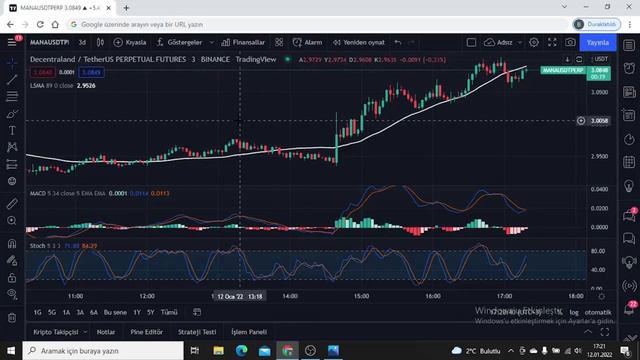Toggle percent scale mode
Screen dimensions: 640x360
coord(560,312)
